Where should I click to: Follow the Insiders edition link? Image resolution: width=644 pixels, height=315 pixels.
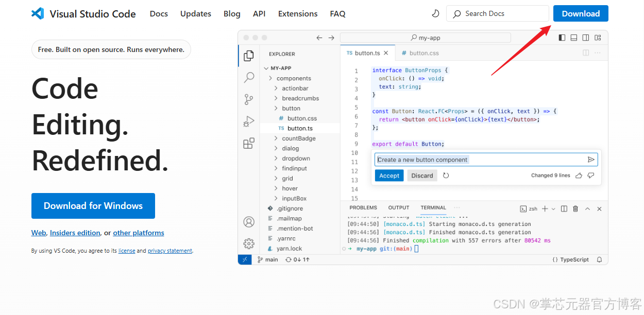pyautogui.click(x=75, y=233)
